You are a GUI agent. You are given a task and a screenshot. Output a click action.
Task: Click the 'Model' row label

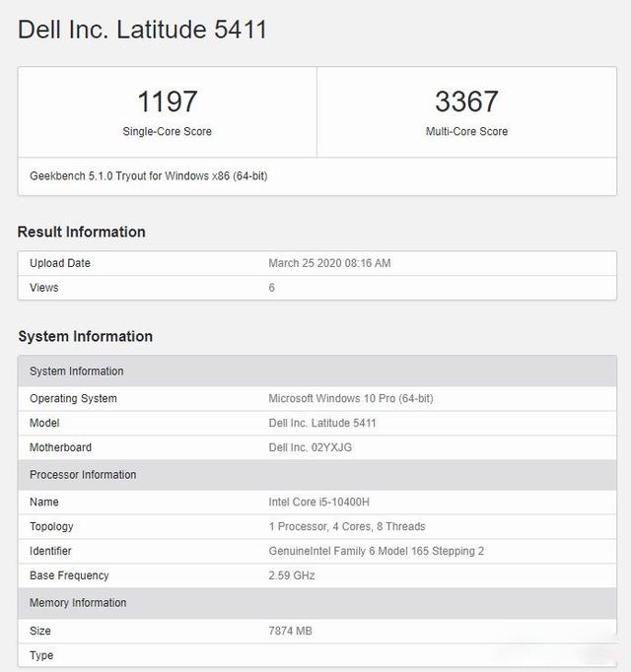(x=44, y=423)
